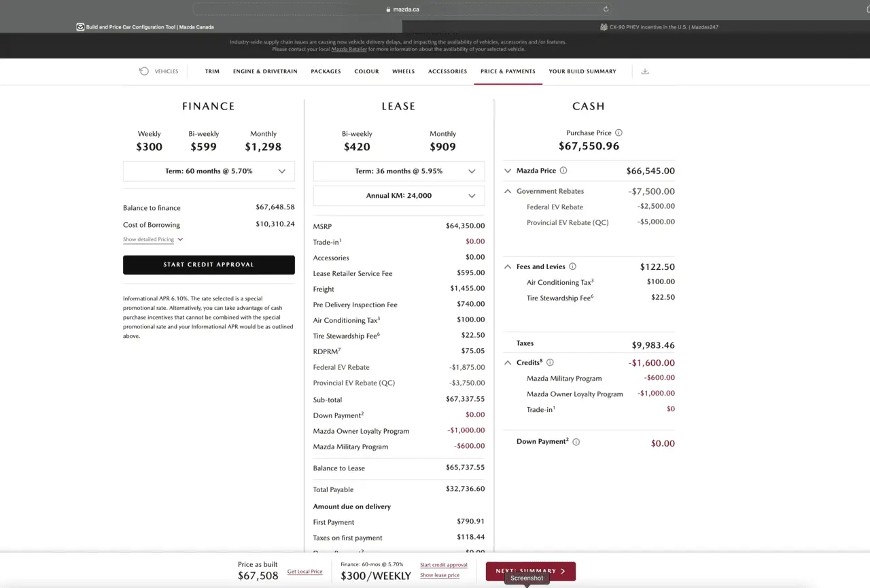
Task: Collapse the Government Rebates section
Action: point(508,192)
